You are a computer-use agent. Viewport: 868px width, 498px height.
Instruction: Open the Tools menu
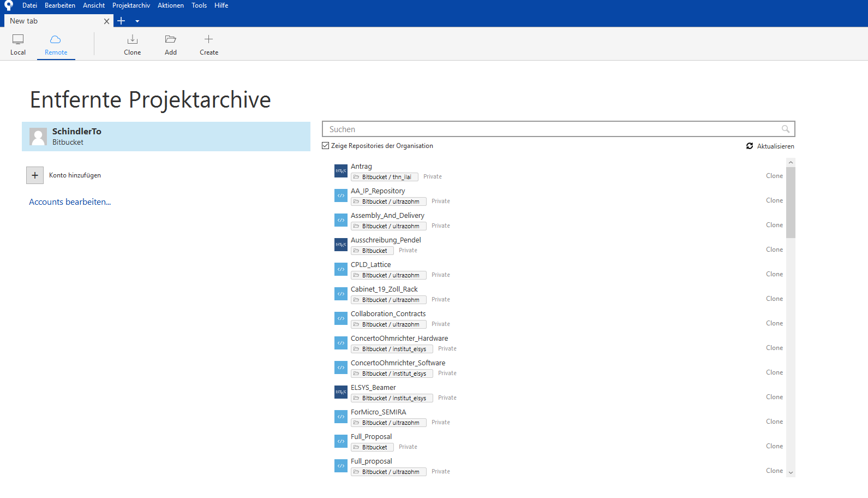coord(199,5)
